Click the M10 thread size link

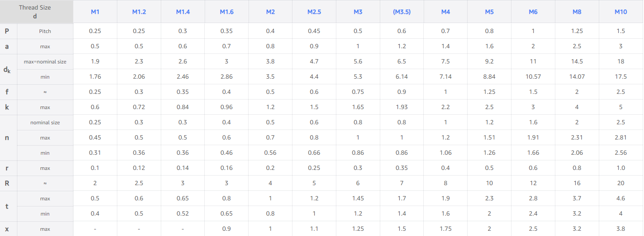(621, 12)
